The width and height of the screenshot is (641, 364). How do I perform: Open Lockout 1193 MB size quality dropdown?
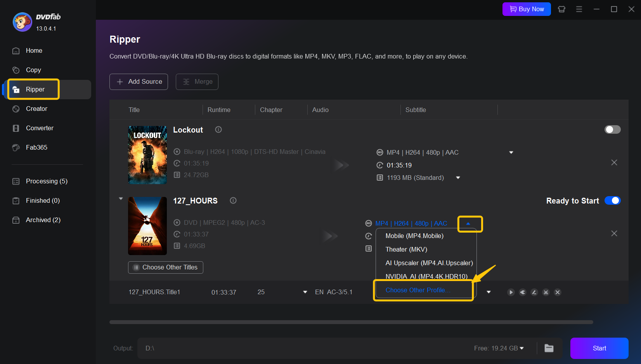(458, 178)
